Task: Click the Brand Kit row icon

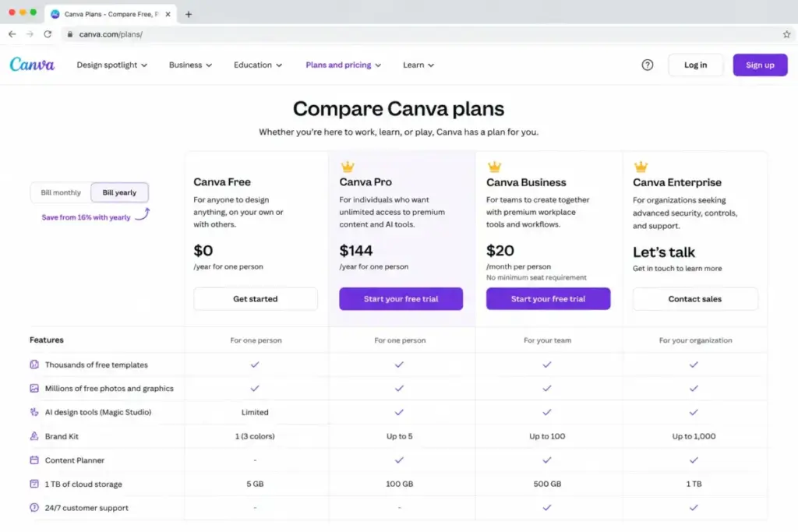Action: 34,436
